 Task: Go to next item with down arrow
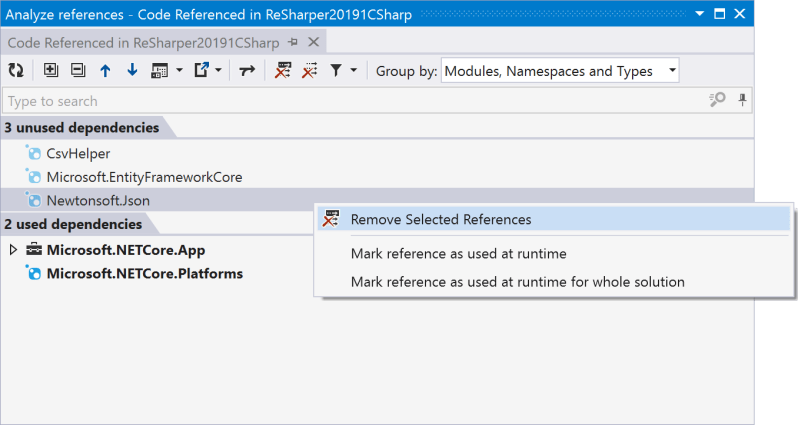click(132, 70)
